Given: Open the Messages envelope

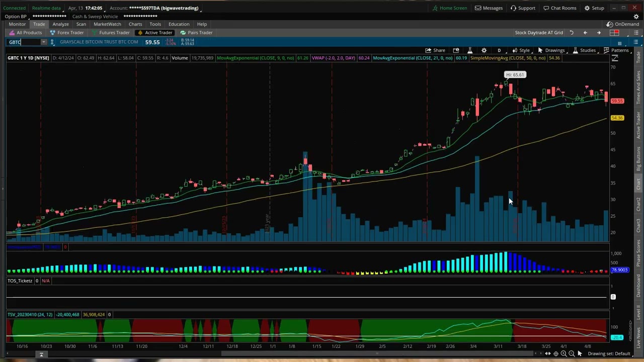Looking at the screenshot, I should point(489,8).
